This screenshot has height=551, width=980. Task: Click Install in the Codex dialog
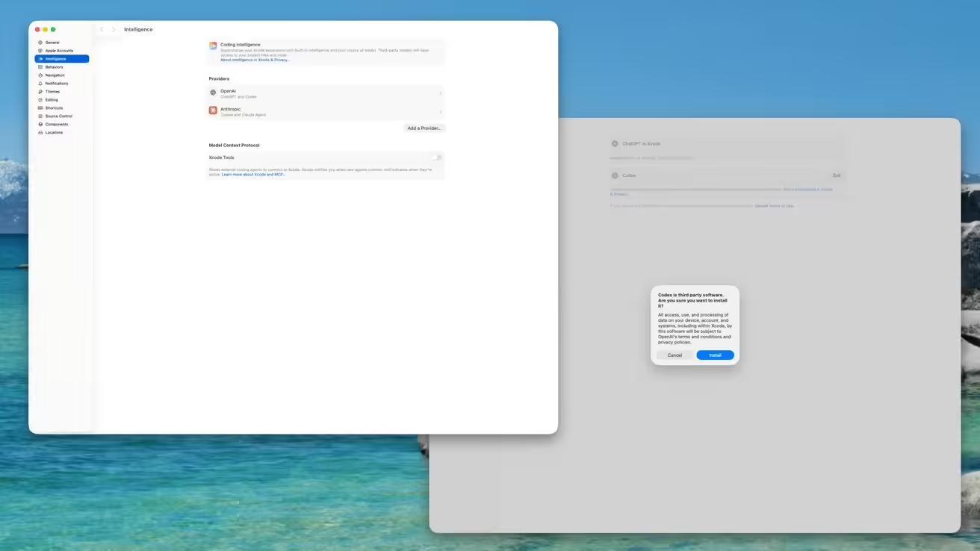pyautogui.click(x=714, y=355)
